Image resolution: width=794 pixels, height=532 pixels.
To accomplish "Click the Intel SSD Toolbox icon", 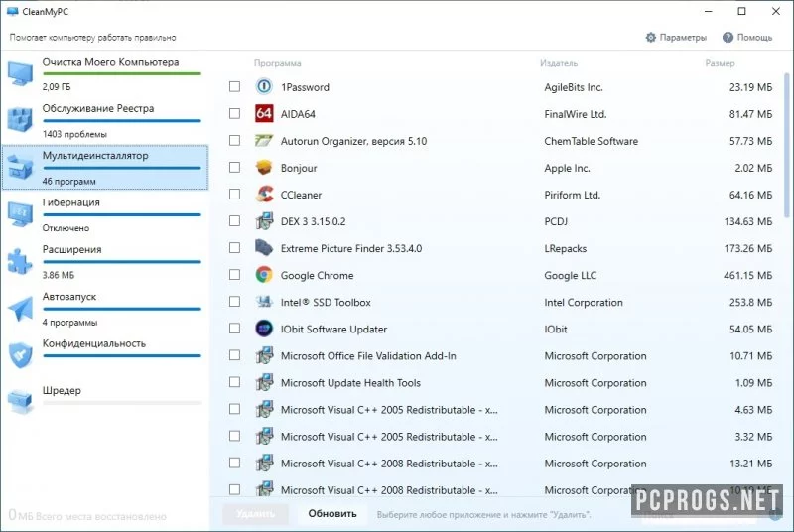I will [264, 302].
